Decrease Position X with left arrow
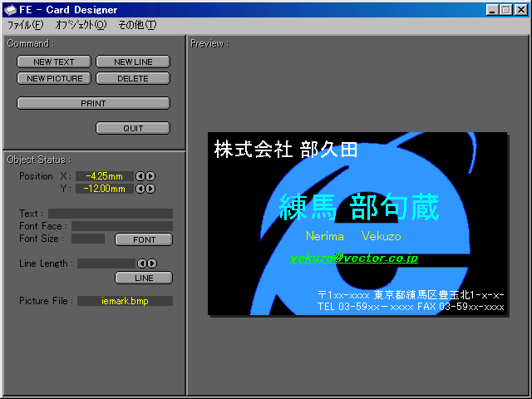 click(x=140, y=176)
